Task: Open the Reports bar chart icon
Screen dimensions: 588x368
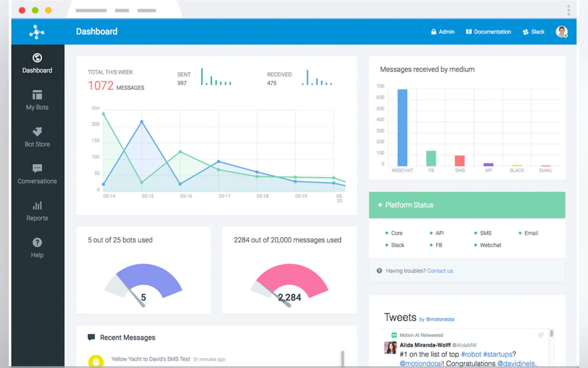Action: pyautogui.click(x=37, y=206)
